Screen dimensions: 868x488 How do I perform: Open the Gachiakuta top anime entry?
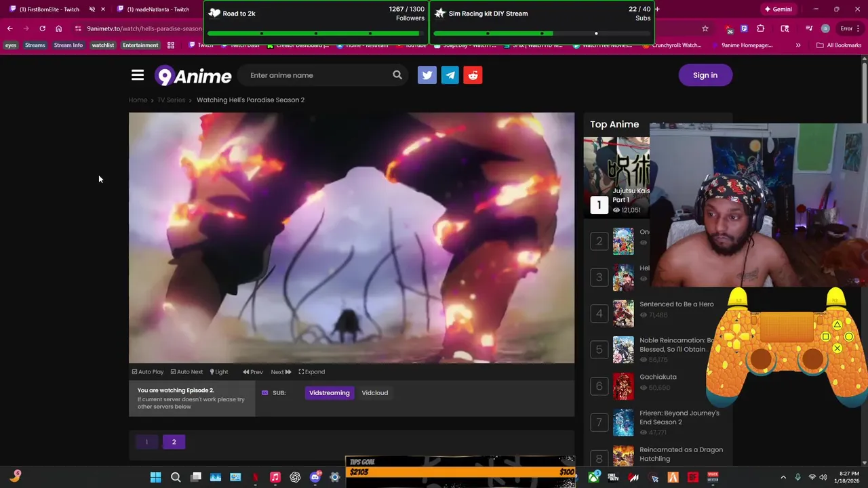(658, 377)
